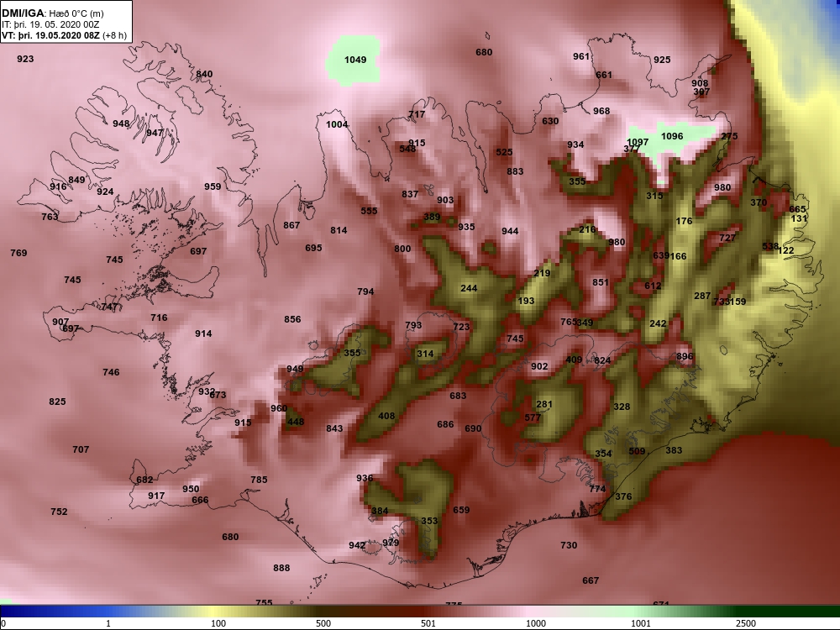Viewport: 840px width, 630px height.
Task: Click the value 661 label
Action: click(604, 75)
